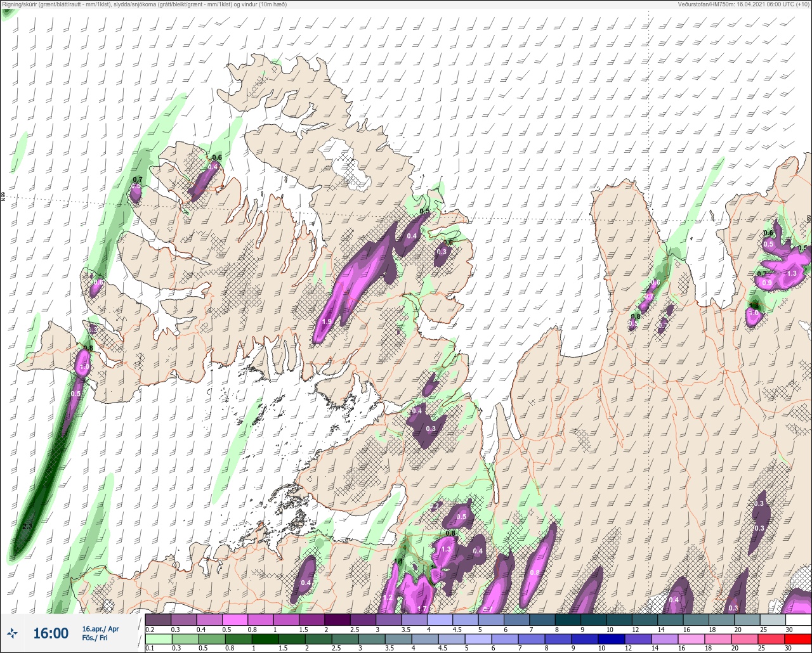This screenshot has width=812, height=653.
Task: Click the Veðurstofan wind-star logo icon
Action: pos(12,633)
